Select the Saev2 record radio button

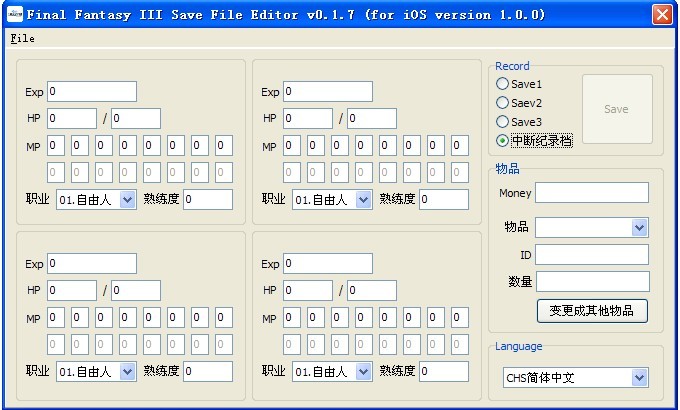click(519, 103)
